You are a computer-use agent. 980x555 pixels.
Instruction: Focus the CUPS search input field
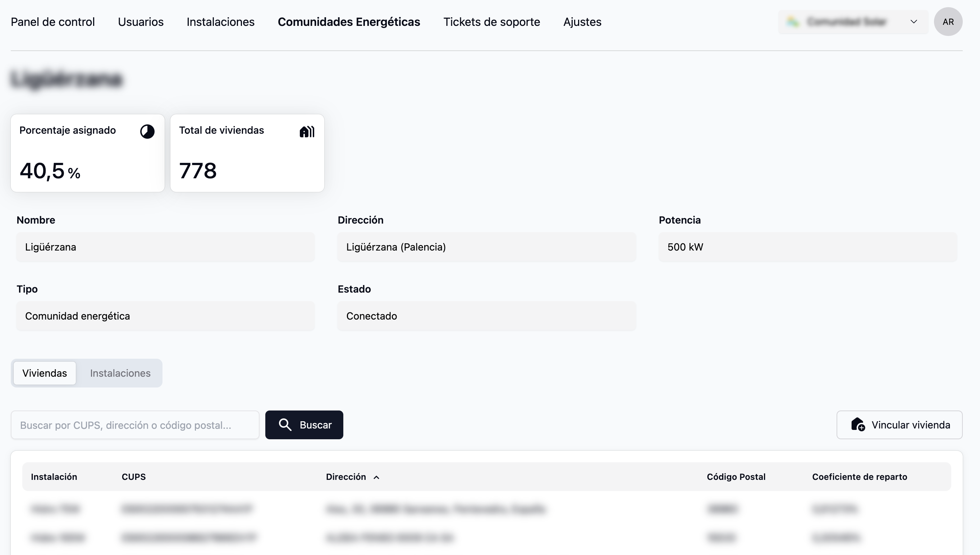click(x=135, y=425)
